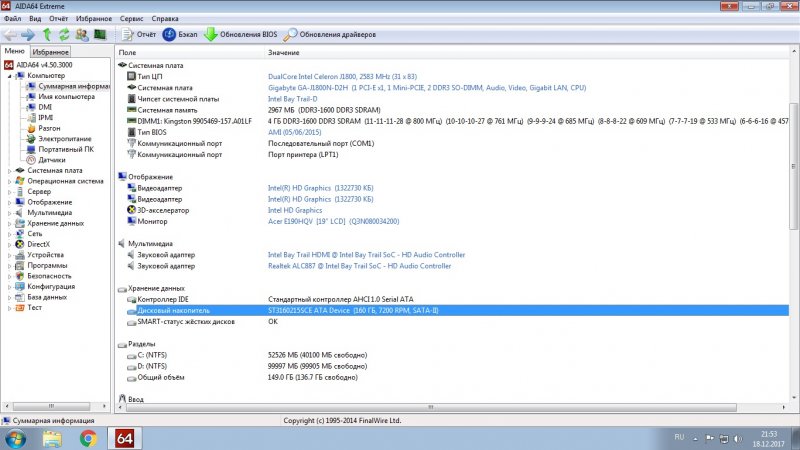The width and height of the screenshot is (800, 450).
Task: Open the BIOS updates download icon
Action: pos(211,35)
